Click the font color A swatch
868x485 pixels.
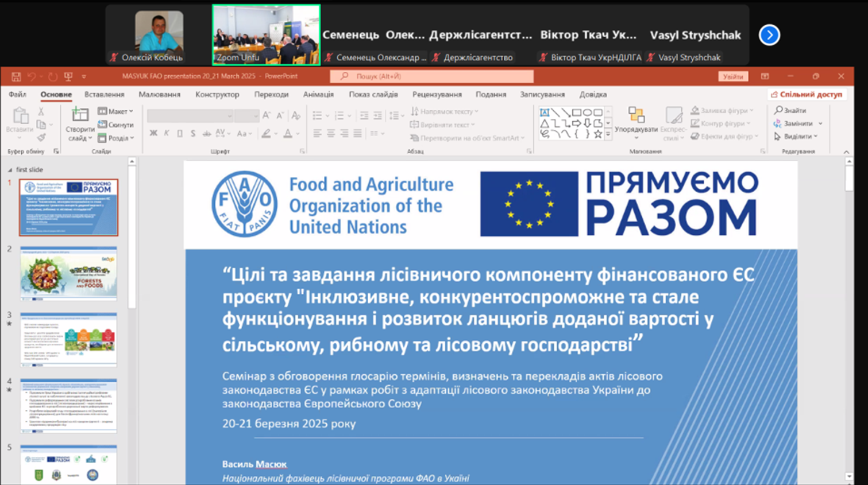pos(288,134)
